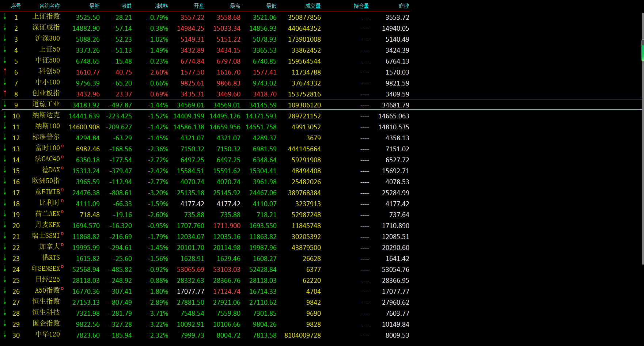Sort by 开盘 column header

199,6
